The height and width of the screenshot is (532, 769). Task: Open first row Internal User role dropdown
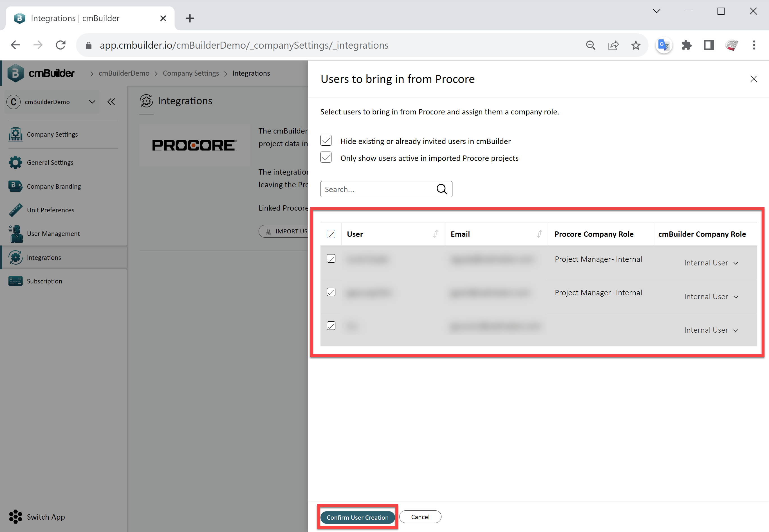click(x=711, y=263)
